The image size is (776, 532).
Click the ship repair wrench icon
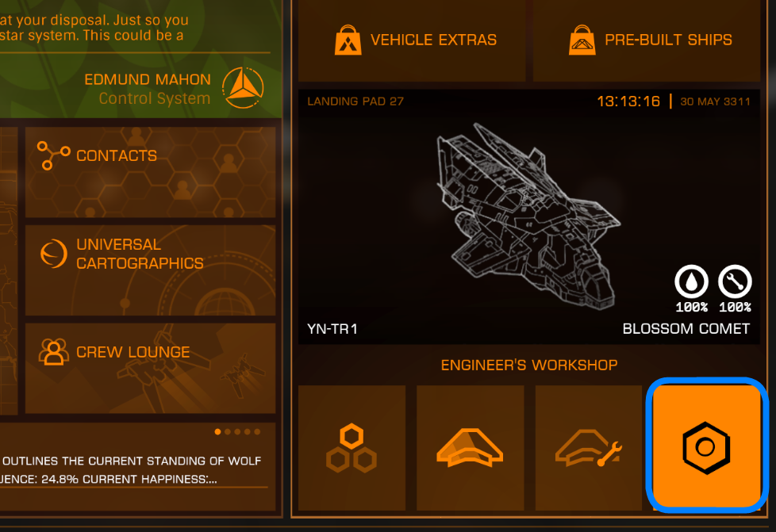735,281
